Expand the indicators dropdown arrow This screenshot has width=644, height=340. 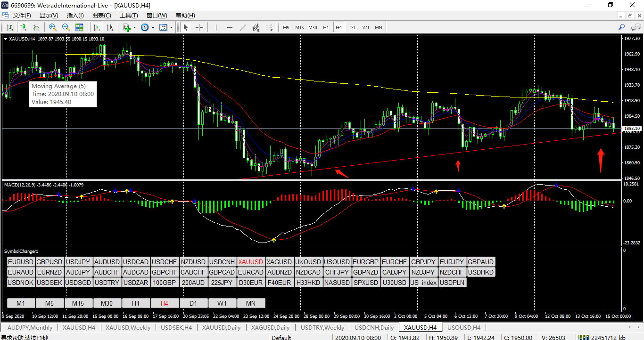coord(134,27)
